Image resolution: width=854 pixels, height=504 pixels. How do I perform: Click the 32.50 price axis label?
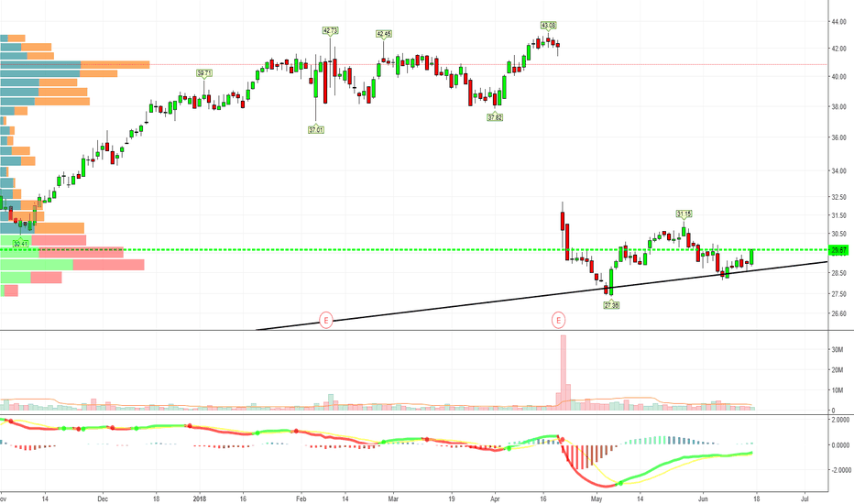(838, 197)
